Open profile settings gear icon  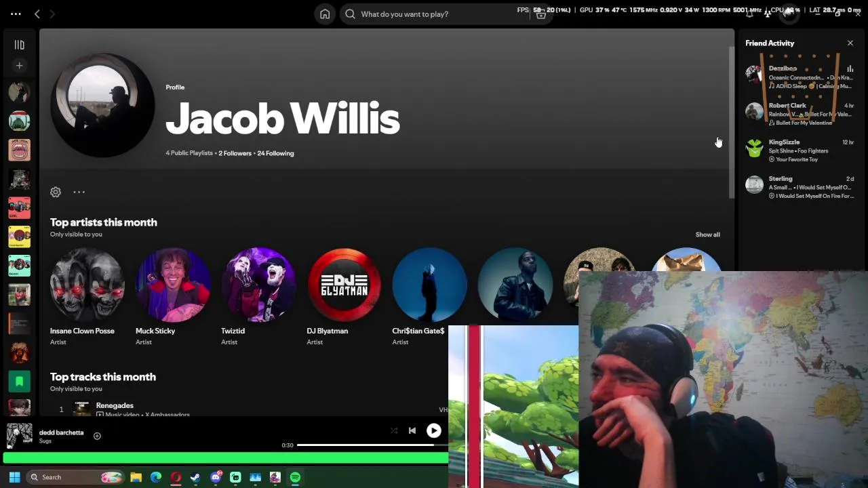(56, 192)
